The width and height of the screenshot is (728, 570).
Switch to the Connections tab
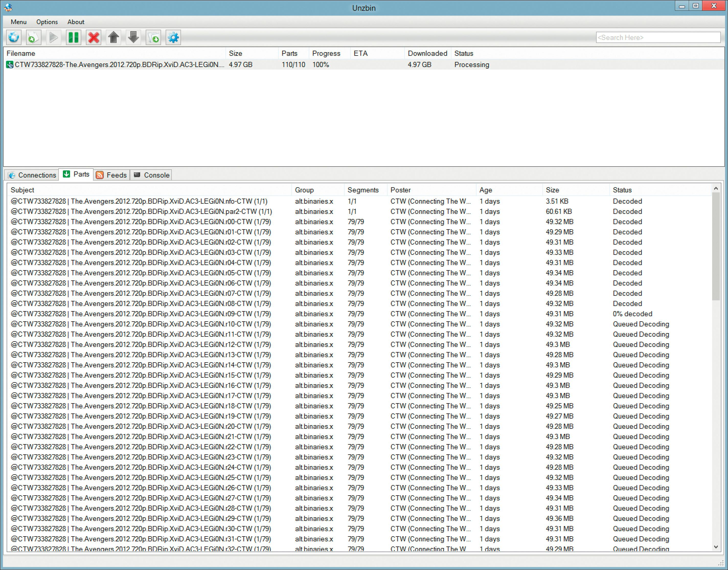tap(32, 175)
